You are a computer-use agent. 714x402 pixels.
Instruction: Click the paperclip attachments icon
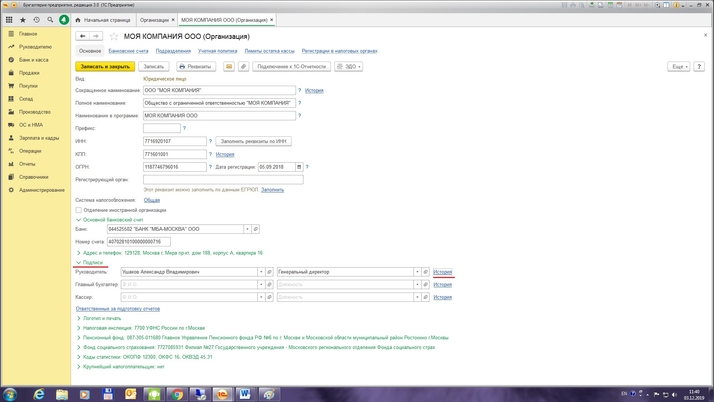coord(244,66)
